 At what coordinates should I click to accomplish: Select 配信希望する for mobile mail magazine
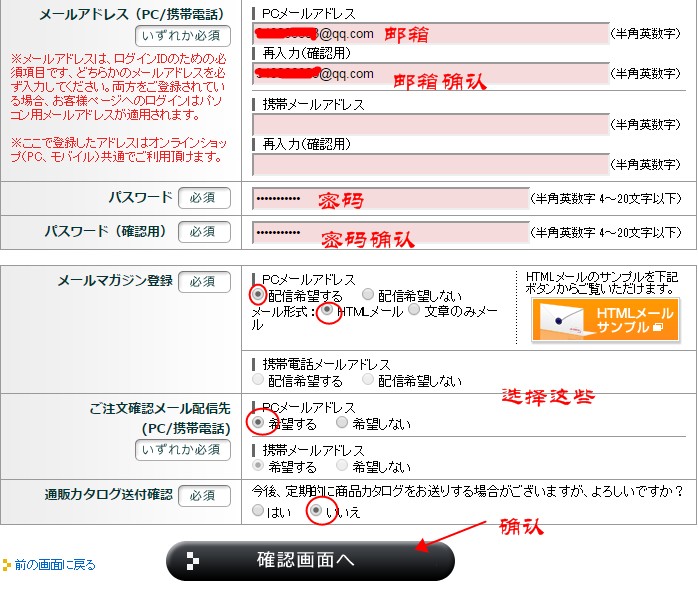coord(259,381)
